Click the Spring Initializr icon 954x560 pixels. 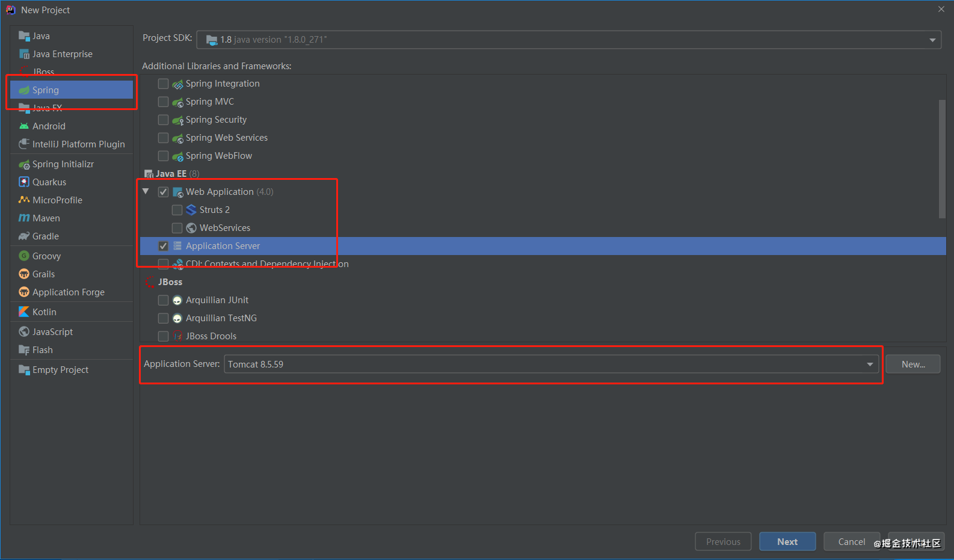pos(24,164)
